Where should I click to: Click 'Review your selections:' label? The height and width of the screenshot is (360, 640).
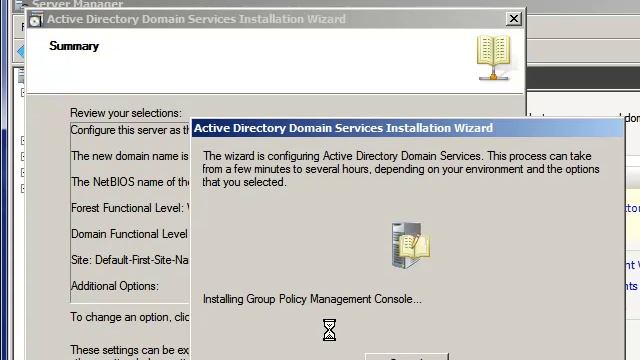tap(126, 113)
